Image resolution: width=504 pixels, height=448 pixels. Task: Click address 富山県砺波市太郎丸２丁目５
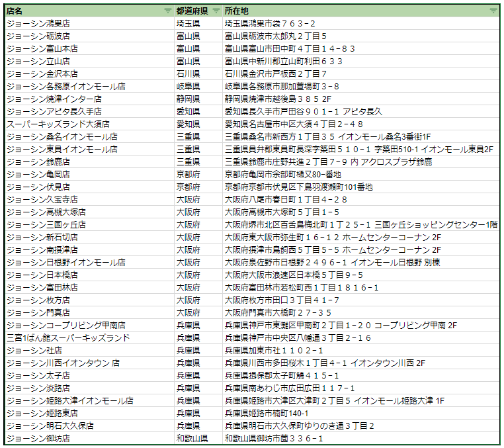pyautogui.click(x=361, y=36)
